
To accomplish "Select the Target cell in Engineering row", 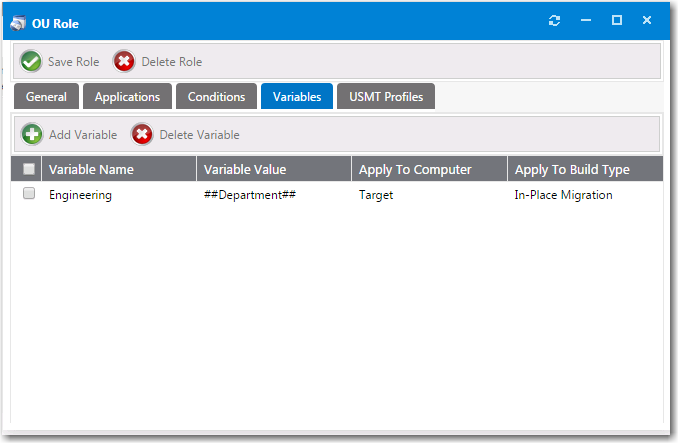I will tap(376, 195).
